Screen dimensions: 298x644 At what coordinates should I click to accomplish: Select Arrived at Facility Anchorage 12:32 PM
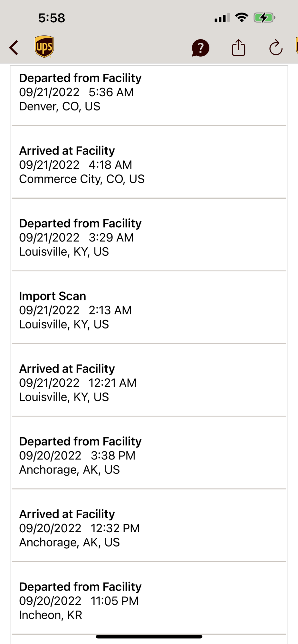coord(149,526)
